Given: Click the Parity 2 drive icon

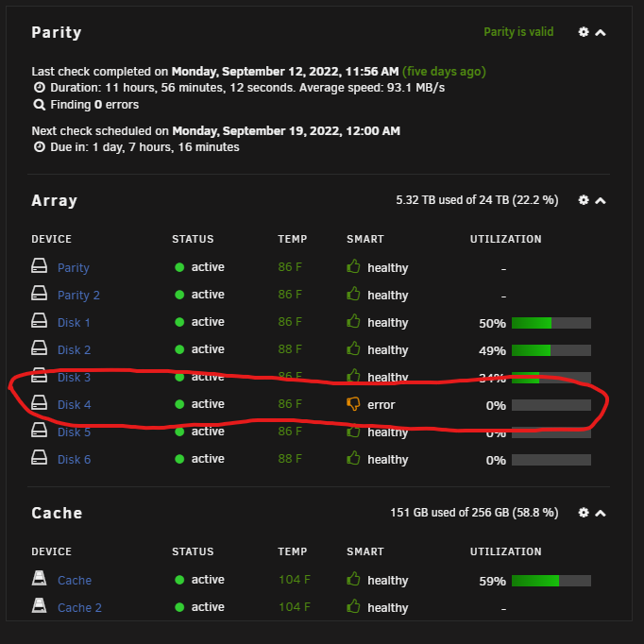Looking at the screenshot, I should tap(39, 294).
